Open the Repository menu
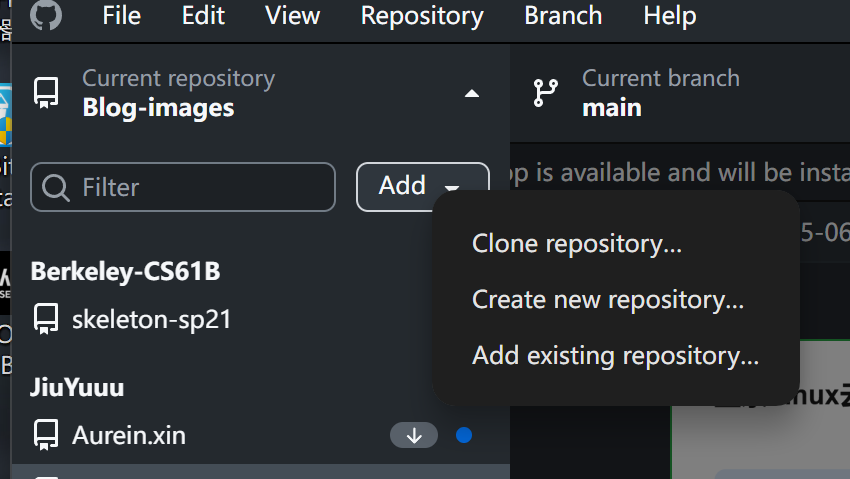 (422, 16)
